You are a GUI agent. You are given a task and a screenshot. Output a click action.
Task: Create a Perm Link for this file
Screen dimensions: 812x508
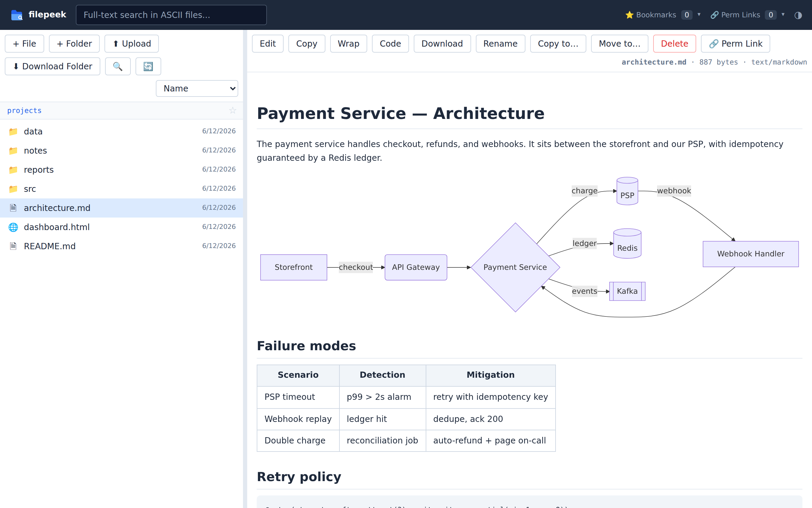(735, 44)
